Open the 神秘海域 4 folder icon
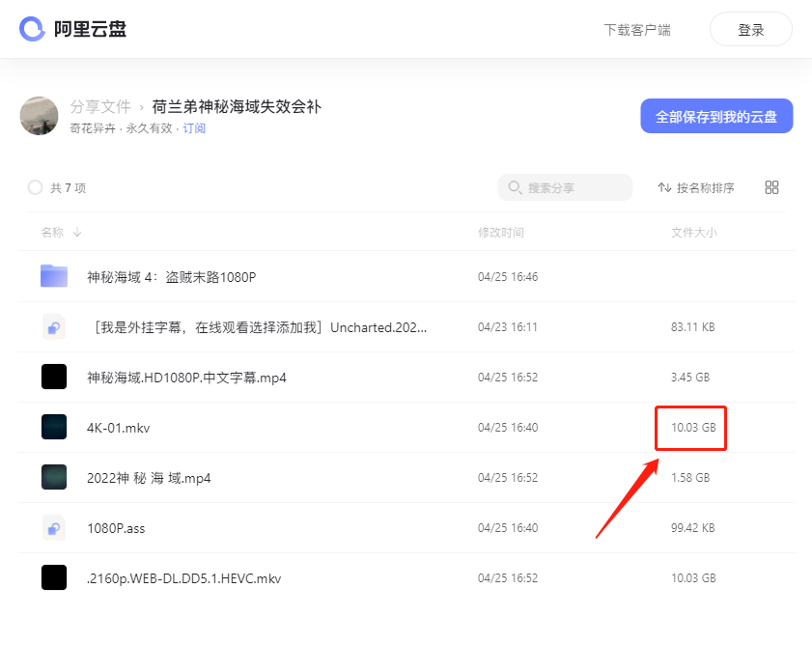This screenshot has height=645, width=812. [x=54, y=275]
